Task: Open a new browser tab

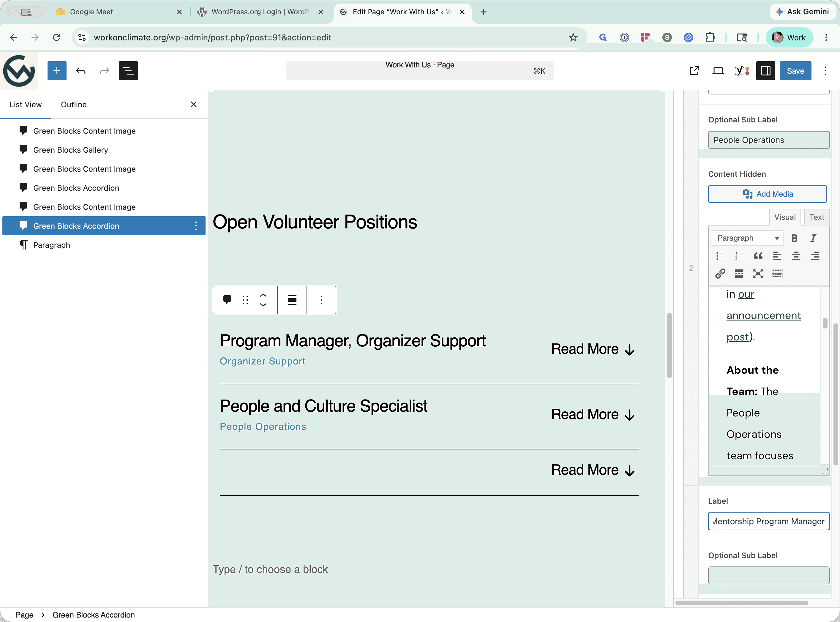Action: [484, 12]
